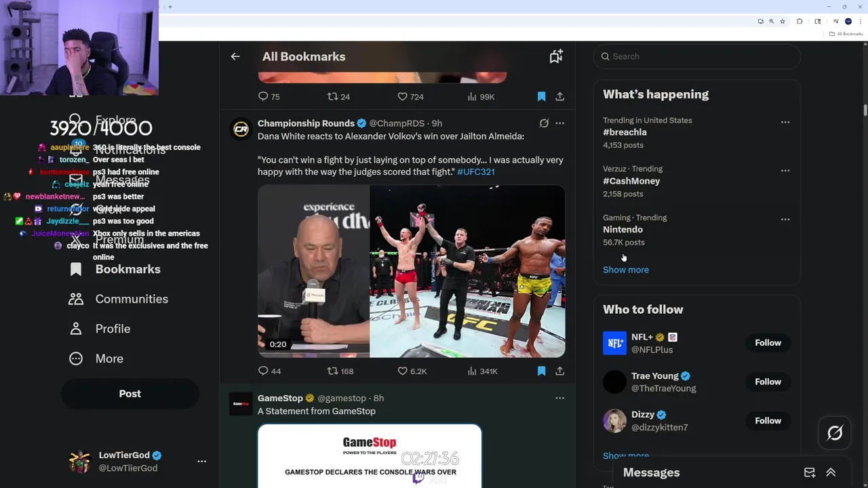This screenshot has width=868, height=488.
Task: View analytics showing 99K views
Action: tap(481, 97)
